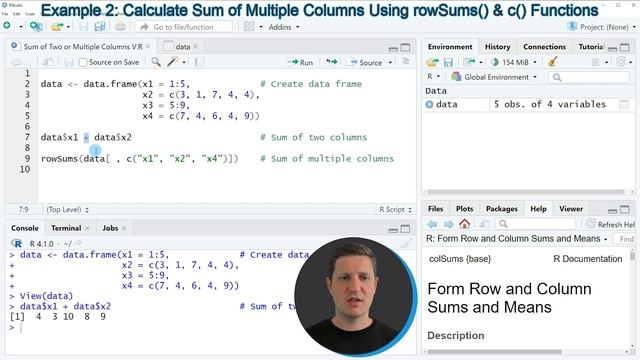Image resolution: width=640 pixels, height=360 pixels.
Task: Open memory usage 154 MiB dropdown
Action: click(x=515, y=62)
